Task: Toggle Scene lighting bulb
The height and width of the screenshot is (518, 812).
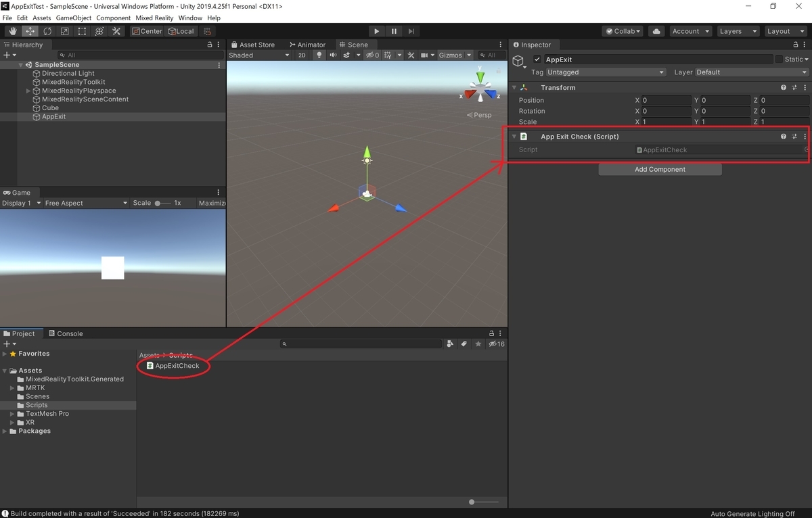Action: [319, 55]
